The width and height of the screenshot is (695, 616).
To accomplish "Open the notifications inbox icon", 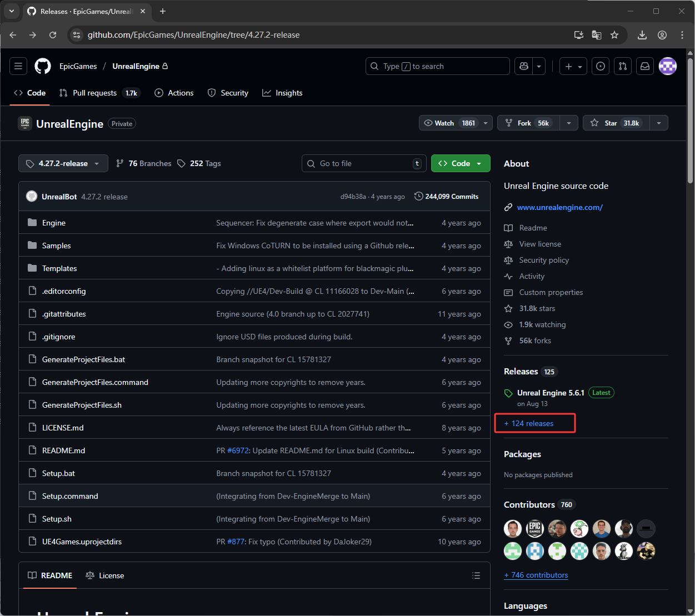I will click(x=645, y=66).
